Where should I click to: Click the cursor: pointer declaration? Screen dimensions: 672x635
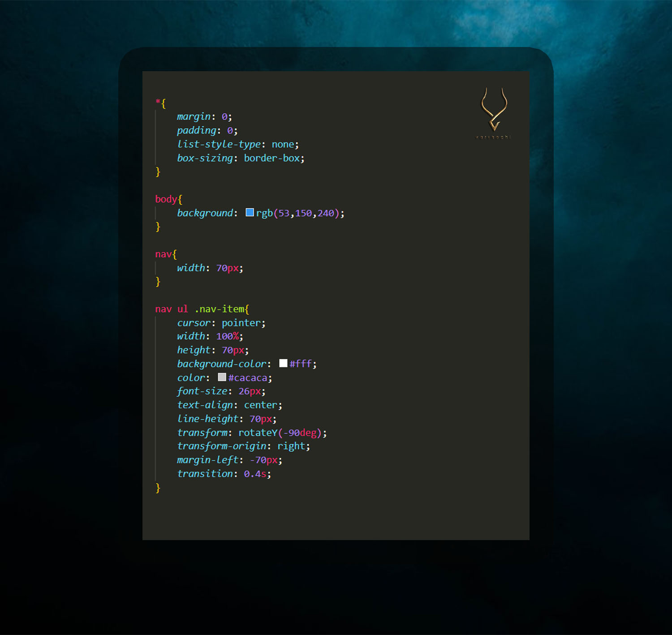220,322
